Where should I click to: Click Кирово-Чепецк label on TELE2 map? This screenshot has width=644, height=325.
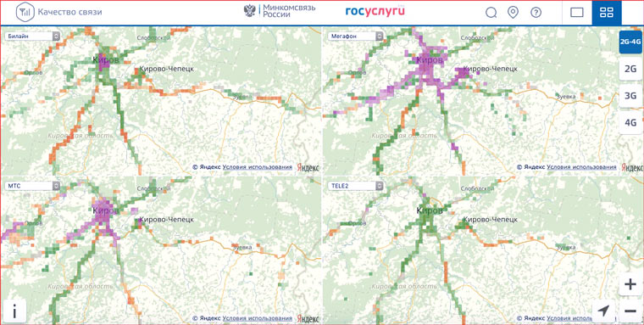pos(491,220)
